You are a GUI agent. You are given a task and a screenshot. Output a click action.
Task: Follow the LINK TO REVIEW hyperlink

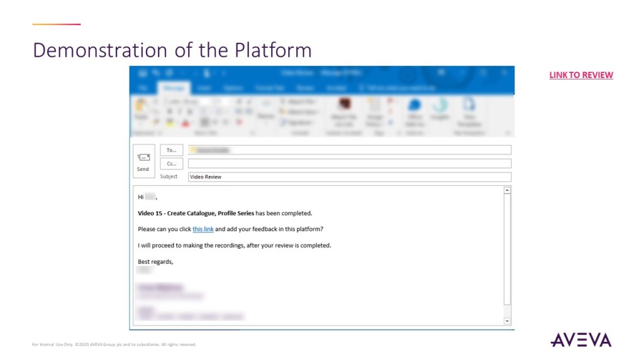tap(580, 75)
